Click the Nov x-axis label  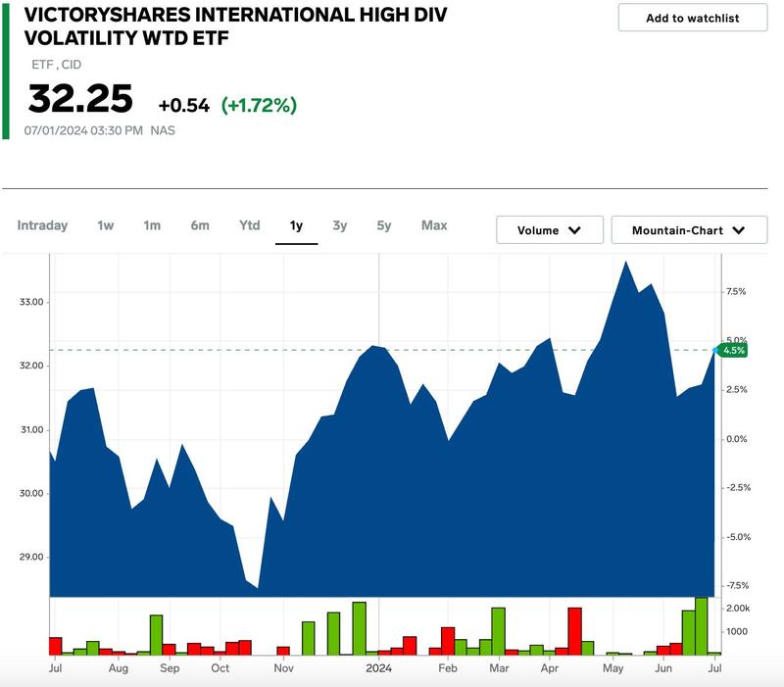[283, 668]
